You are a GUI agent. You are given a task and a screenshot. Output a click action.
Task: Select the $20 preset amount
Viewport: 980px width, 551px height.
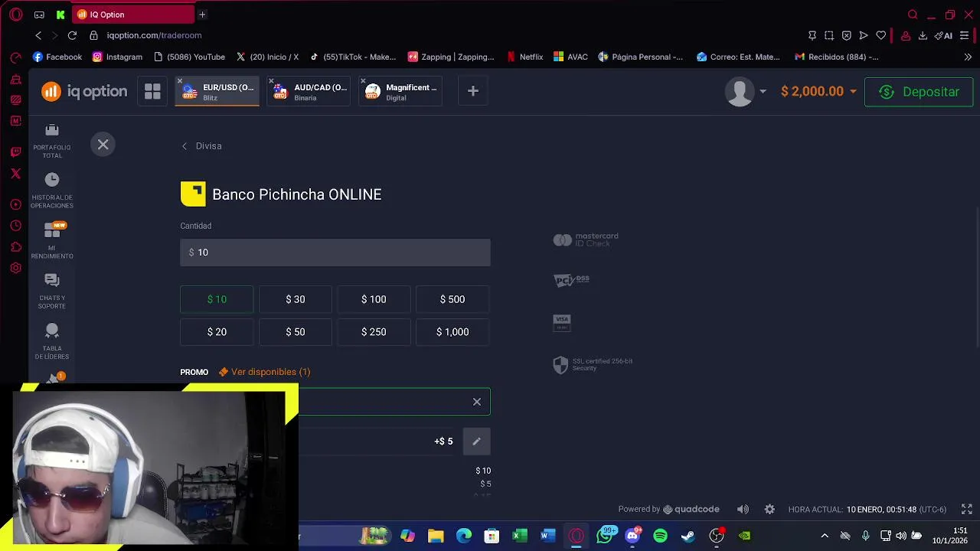(x=217, y=332)
